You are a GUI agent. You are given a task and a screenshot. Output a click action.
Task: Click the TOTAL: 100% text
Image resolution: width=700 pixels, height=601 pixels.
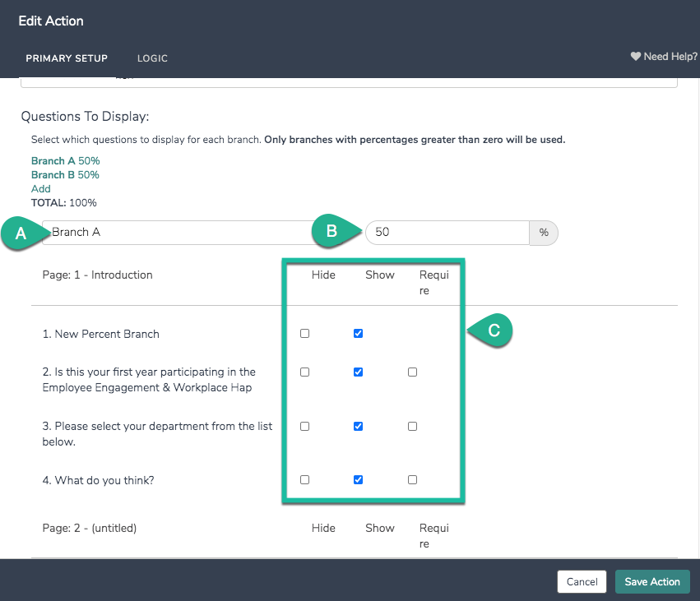[x=64, y=203]
